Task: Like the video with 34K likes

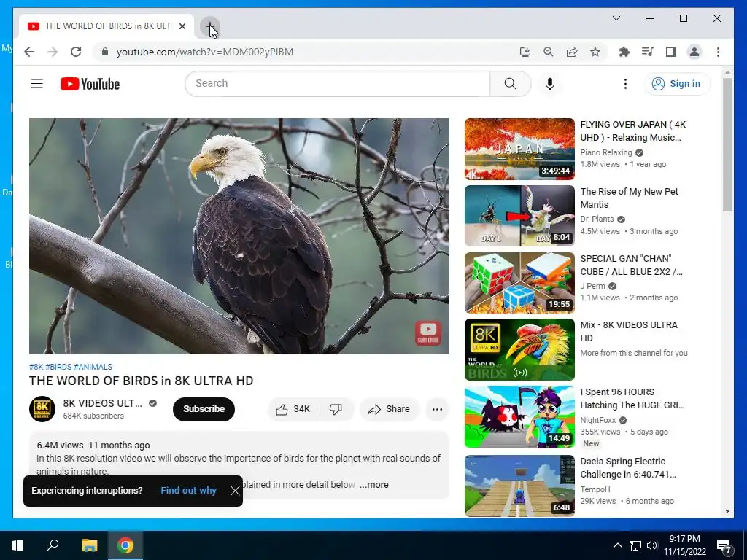Action: tap(293, 409)
